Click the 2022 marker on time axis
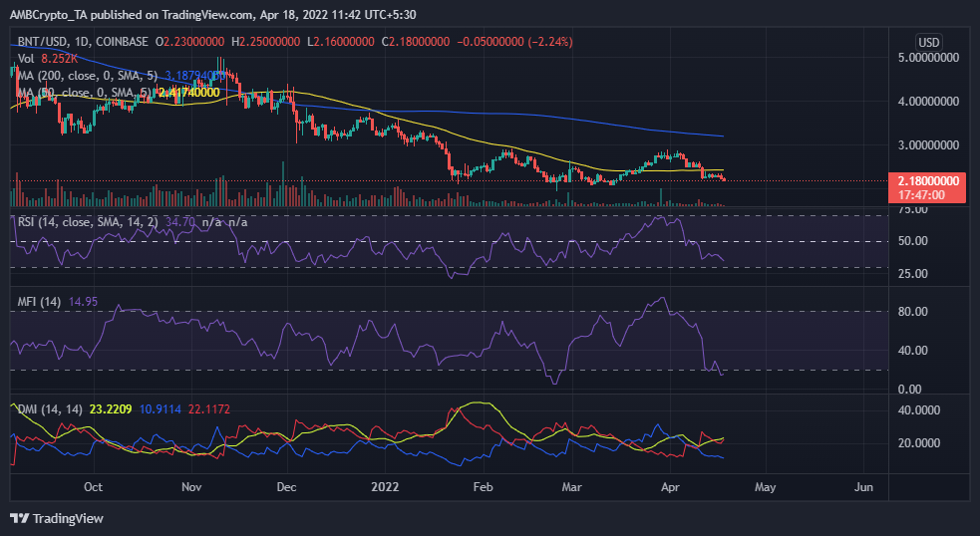 [385, 486]
